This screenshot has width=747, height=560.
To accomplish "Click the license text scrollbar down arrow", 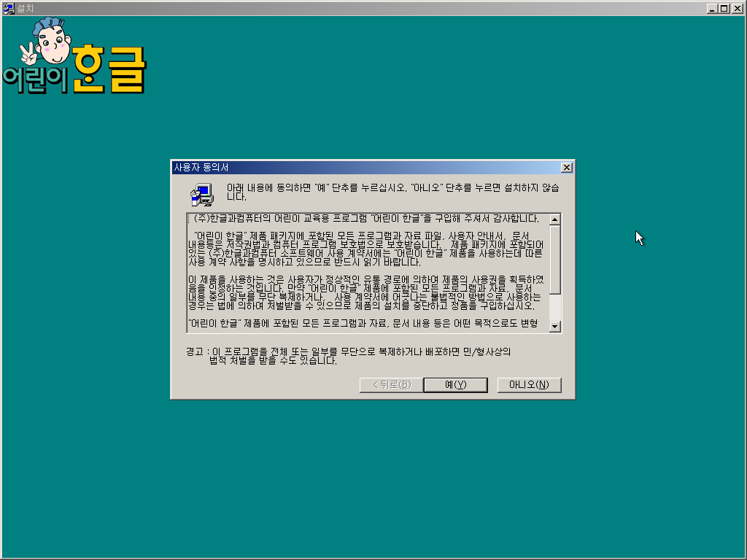I will coord(554,326).
